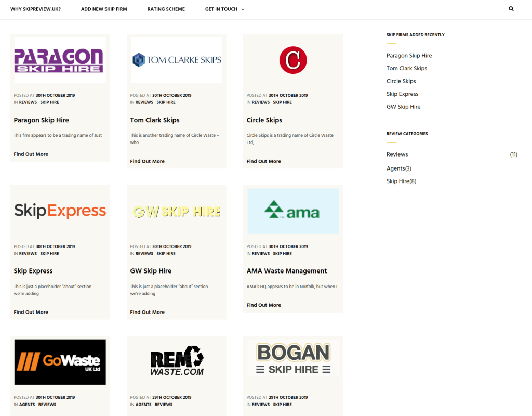The image size is (532, 416).
Task: Click the Bogan Skip Hire logo
Action: 293,358
